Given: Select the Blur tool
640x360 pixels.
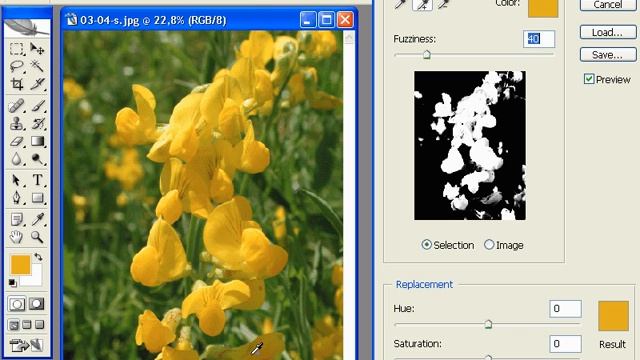Looking at the screenshot, I should 16,159.
